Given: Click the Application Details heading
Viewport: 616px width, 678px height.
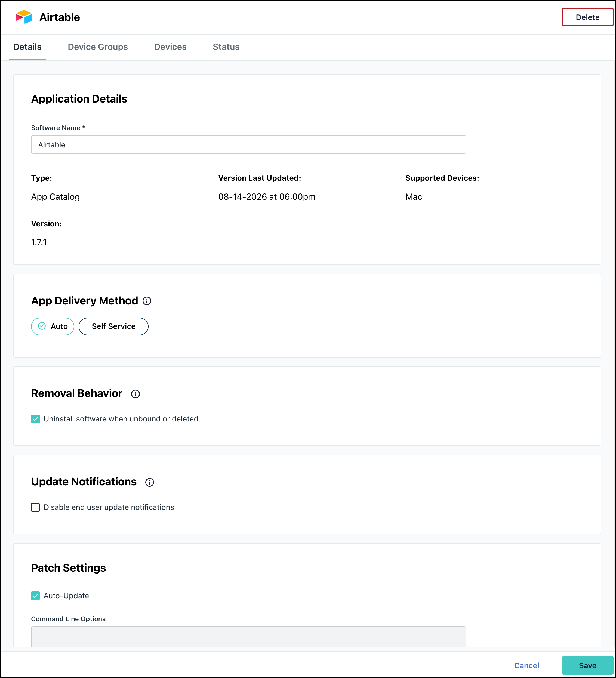Looking at the screenshot, I should (x=79, y=99).
